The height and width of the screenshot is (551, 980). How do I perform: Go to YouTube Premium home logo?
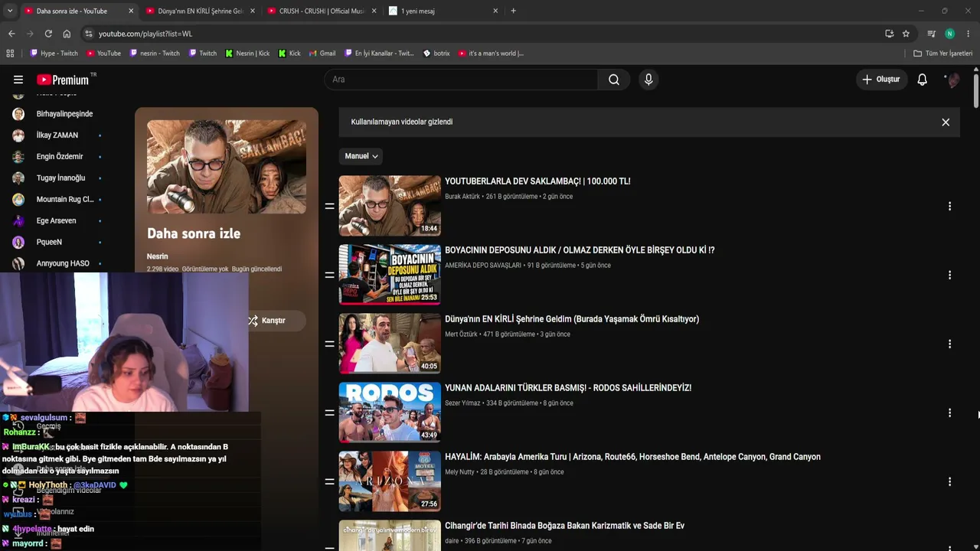tap(63, 80)
